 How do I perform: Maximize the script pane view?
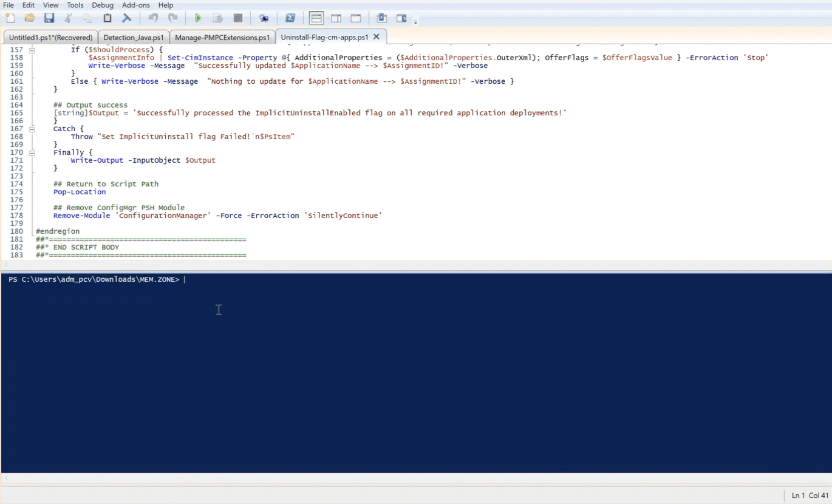pyautogui.click(x=355, y=18)
